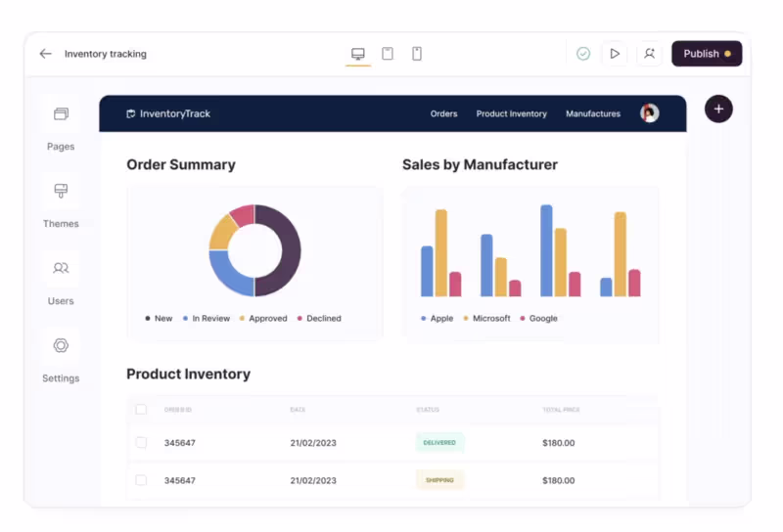Viewport: 783px width, 532px height.
Task: Go to Orders nav item
Action: [x=444, y=113]
